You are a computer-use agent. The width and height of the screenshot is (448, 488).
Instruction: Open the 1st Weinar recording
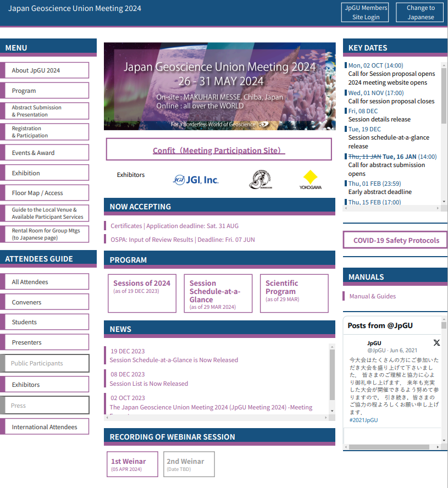click(132, 464)
